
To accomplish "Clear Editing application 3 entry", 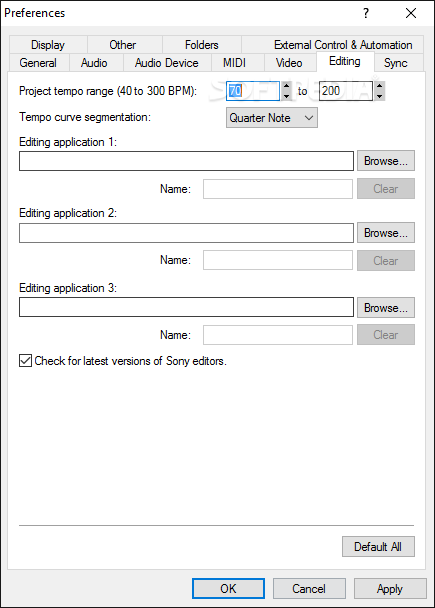I will (386, 335).
